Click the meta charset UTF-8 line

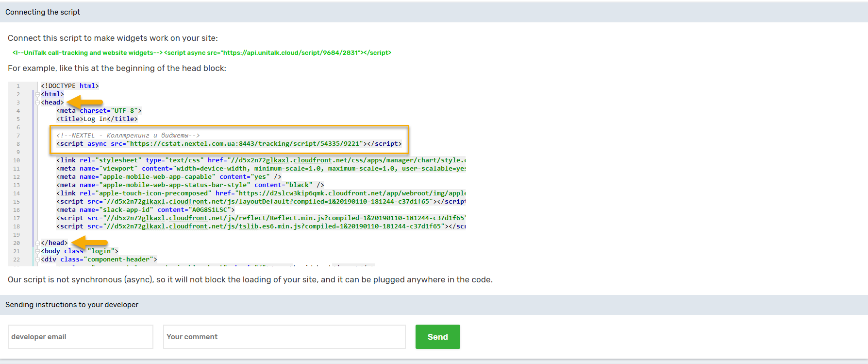[99, 111]
